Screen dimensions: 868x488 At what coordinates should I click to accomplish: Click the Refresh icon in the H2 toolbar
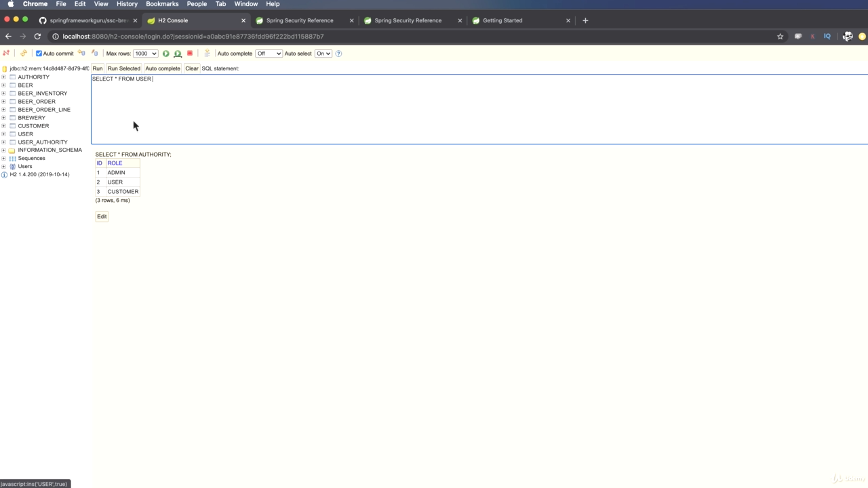[x=23, y=53]
